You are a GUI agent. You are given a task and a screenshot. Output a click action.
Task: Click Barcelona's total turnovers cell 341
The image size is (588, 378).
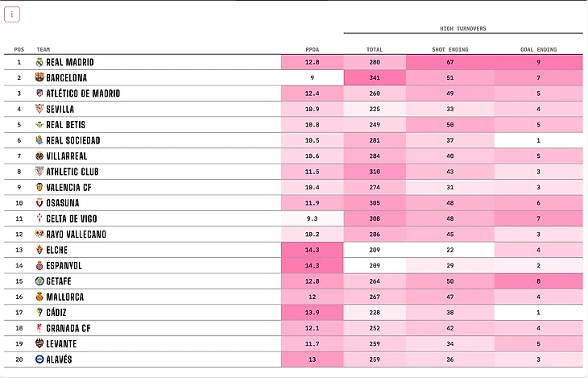[x=375, y=78]
